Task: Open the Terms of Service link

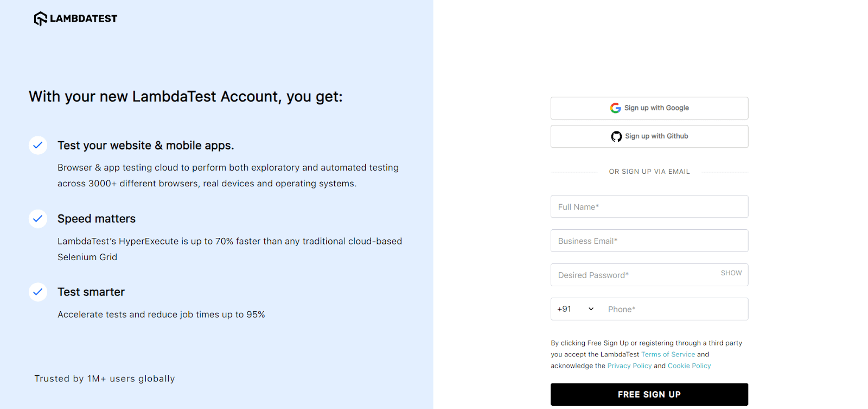Action: point(668,354)
